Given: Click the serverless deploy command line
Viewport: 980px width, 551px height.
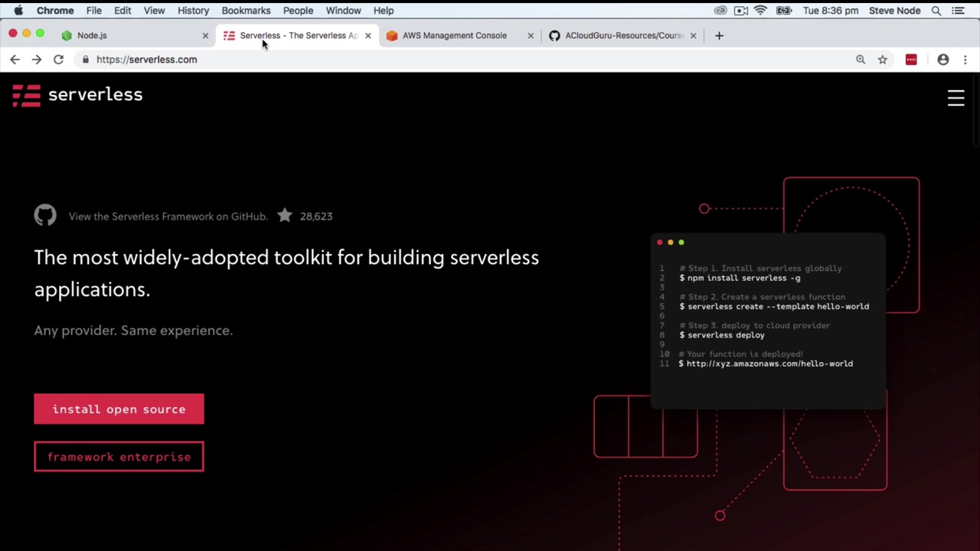Looking at the screenshot, I should (721, 335).
